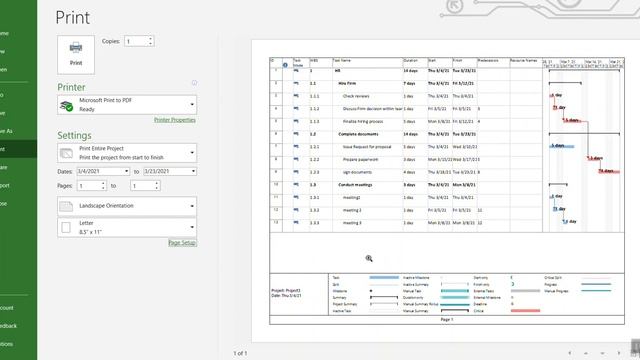640x360 pixels.
Task: Move preview one page up
Action: 586,353
